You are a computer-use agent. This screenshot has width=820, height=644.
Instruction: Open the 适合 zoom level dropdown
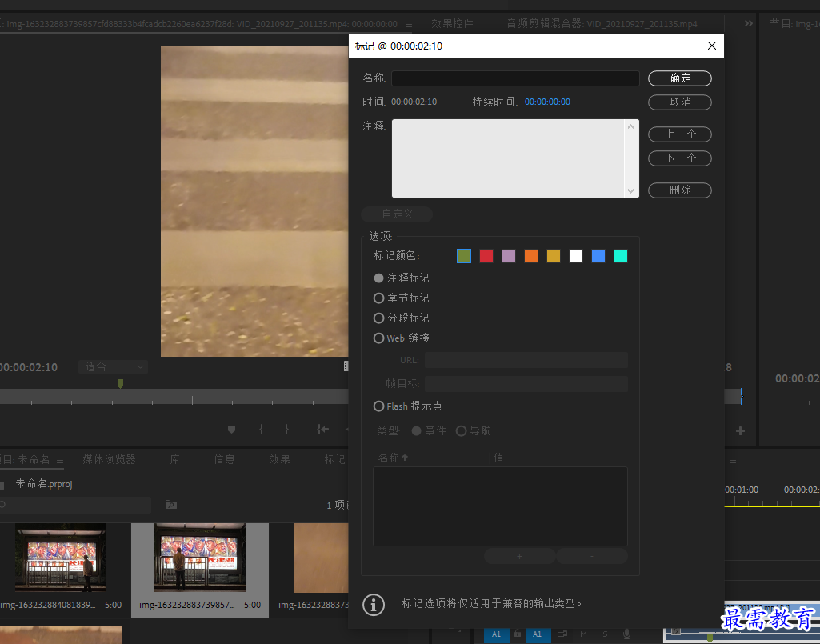pos(114,366)
